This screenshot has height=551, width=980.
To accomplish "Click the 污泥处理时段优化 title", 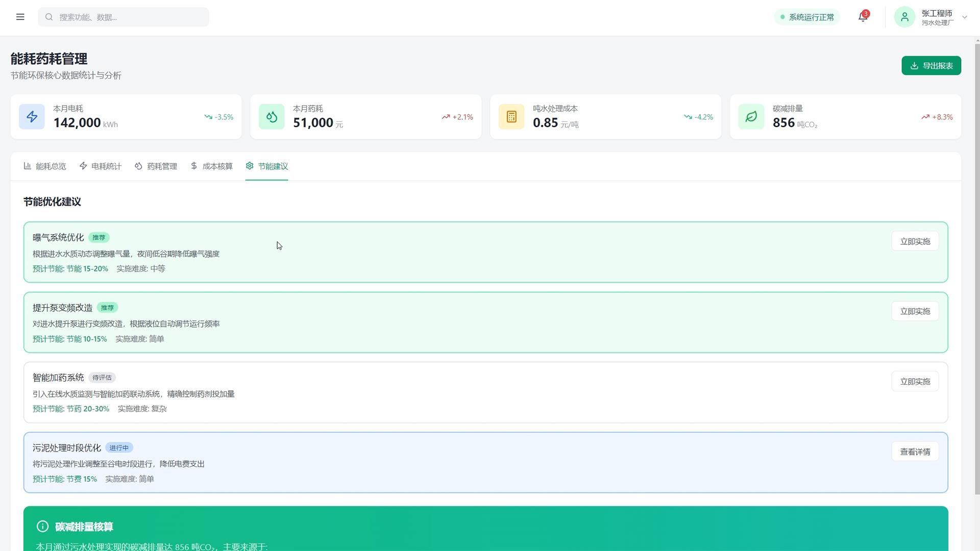I will 67,448.
